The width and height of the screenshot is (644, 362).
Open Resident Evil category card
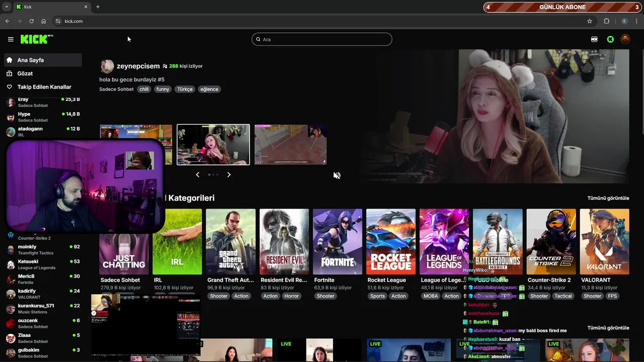[x=284, y=241]
